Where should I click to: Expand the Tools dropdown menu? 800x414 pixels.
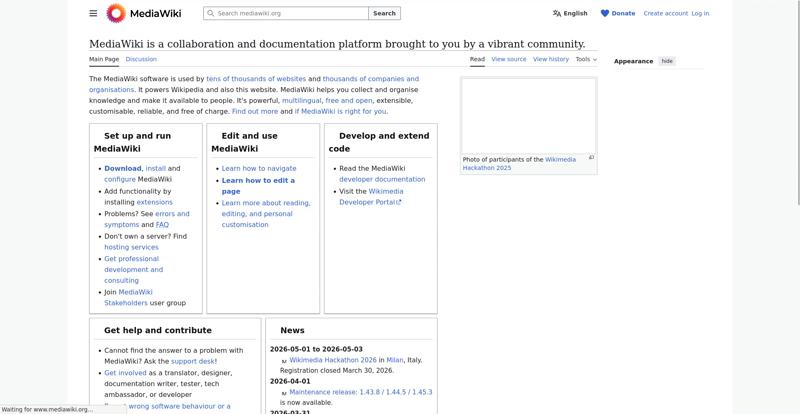click(586, 59)
